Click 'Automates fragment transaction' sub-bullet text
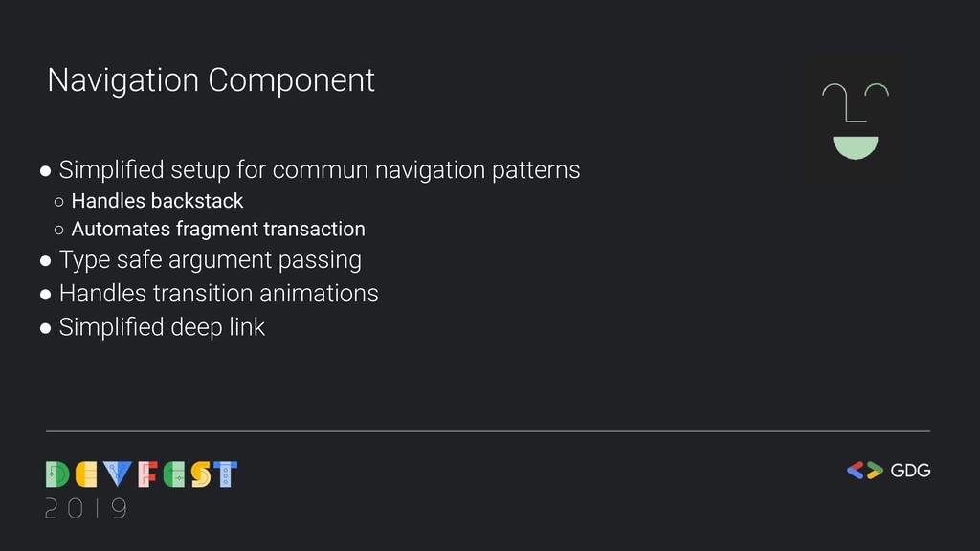Screen dimensions: 980x551 (x=218, y=230)
